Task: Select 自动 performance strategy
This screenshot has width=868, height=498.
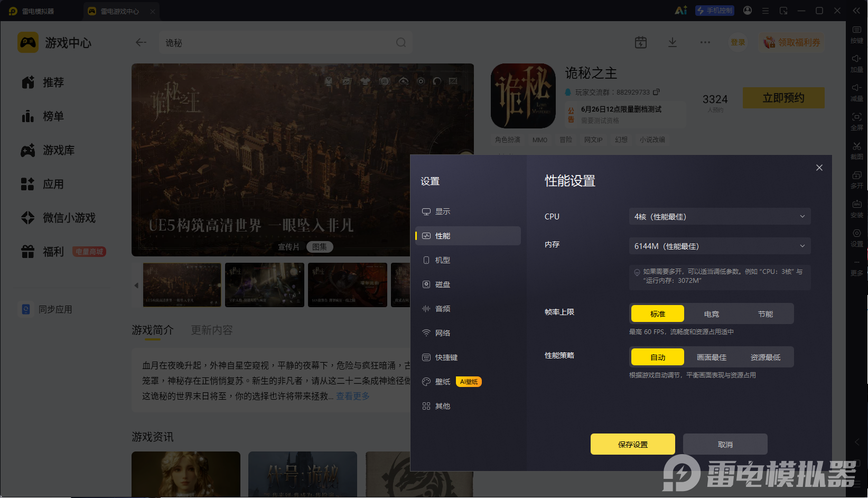Action: (x=658, y=357)
